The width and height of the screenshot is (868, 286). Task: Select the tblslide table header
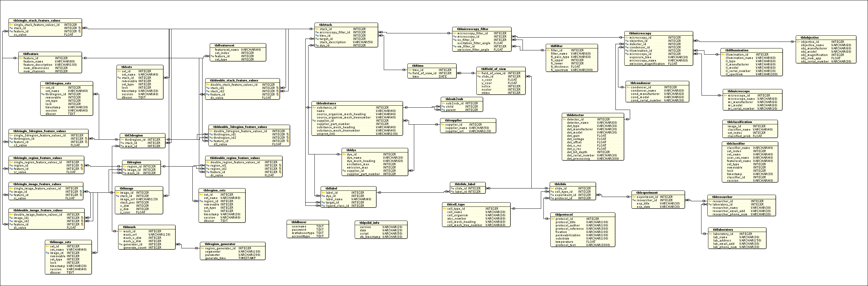tap(573, 184)
